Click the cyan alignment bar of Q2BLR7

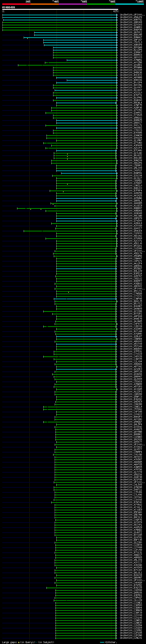coord(86,337)
